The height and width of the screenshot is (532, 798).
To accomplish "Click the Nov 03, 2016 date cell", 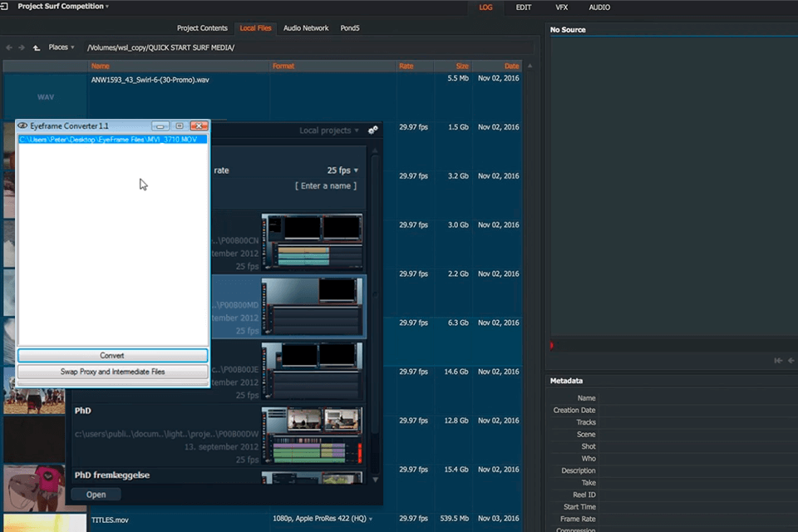I will [498, 518].
